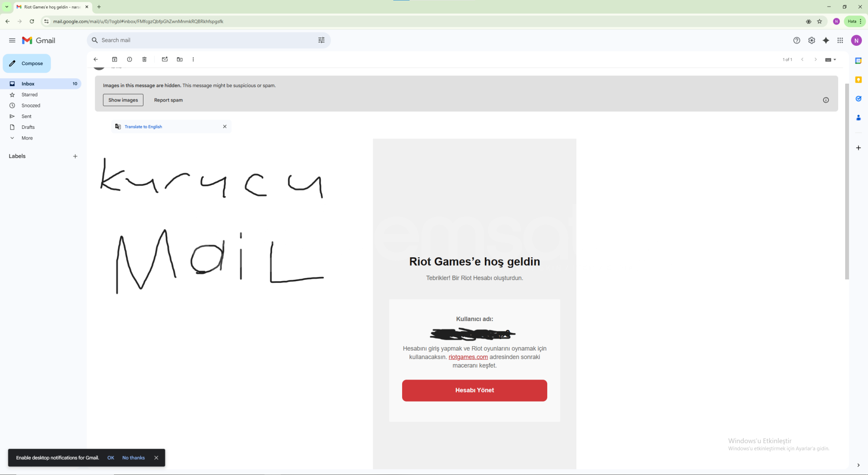The image size is (868, 475).
Task: Open Gmail settings gear
Action: pos(812,40)
